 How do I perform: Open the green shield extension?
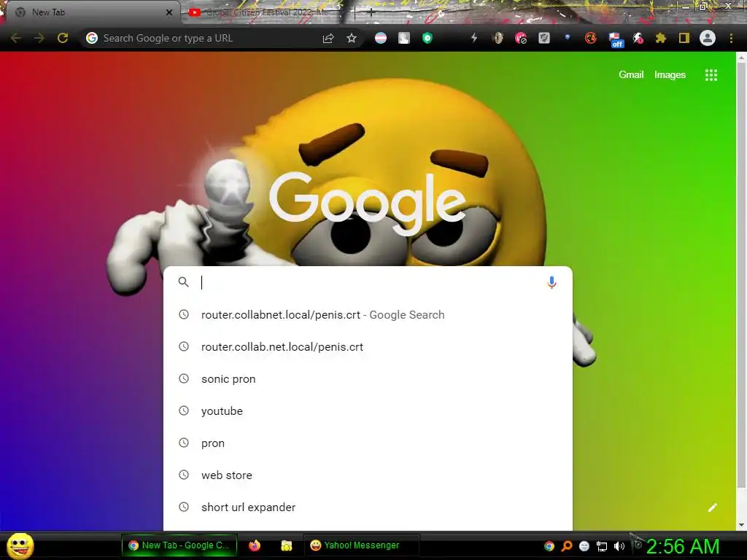[427, 38]
